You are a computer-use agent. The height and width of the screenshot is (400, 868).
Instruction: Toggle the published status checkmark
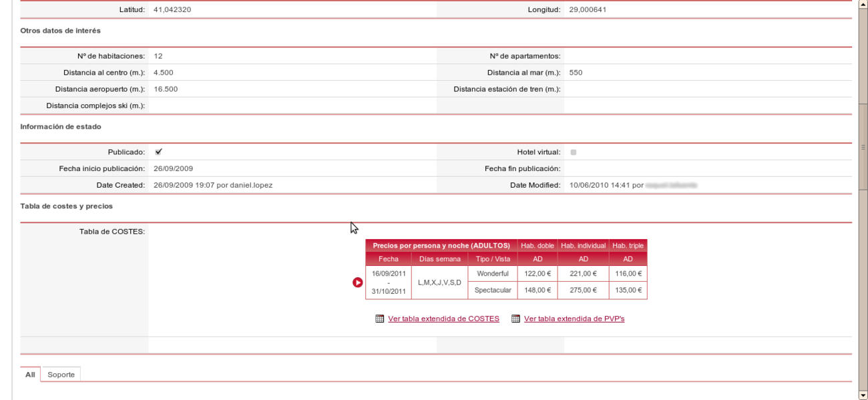[x=158, y=152]
